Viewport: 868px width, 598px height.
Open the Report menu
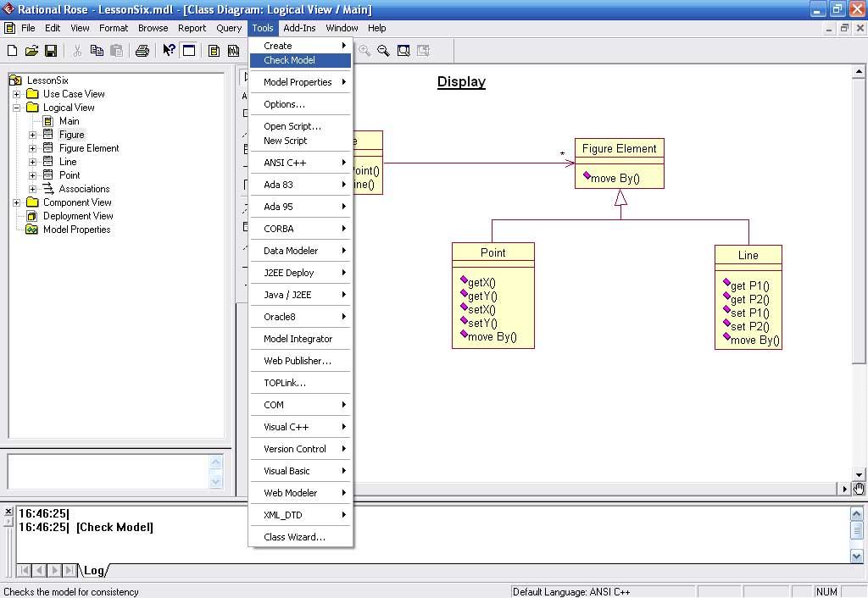click(192, 28)
